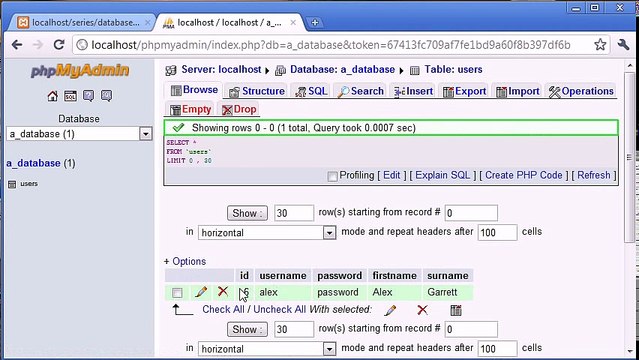Viewport: 639px width, 360px height.
Task: Open the upper horizontal mode dropdown
Action: tap(267, 233)
